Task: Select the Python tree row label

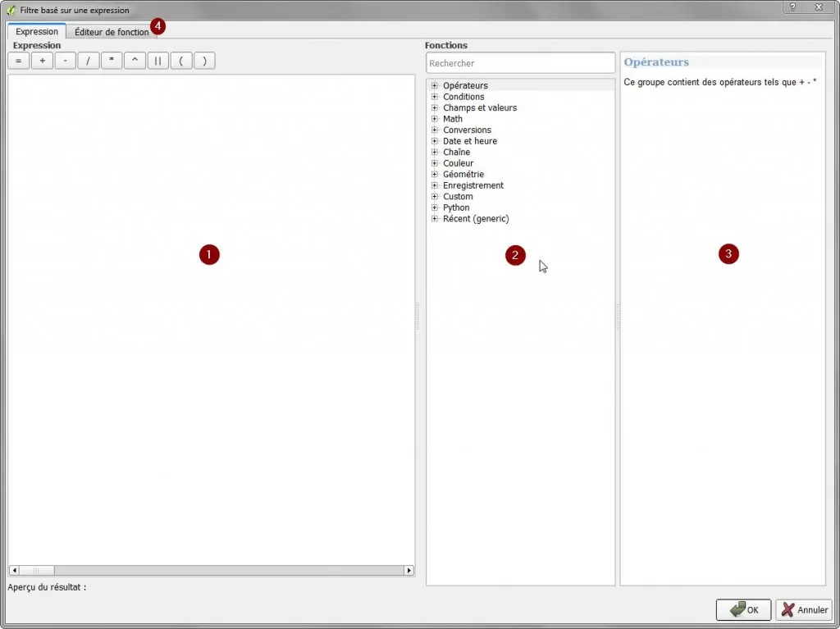Action: [456, 207]
